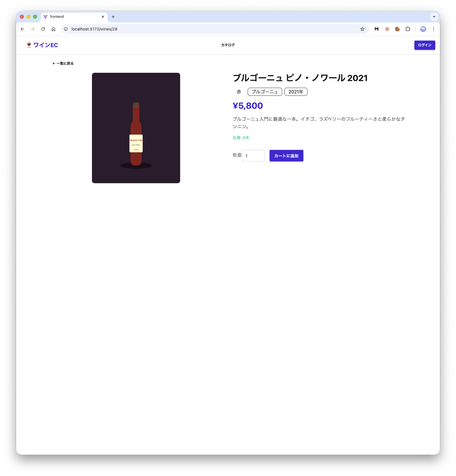Click the profile avatar icon
The width and height of the screenshot is (456, 476).
coord(423,29)
